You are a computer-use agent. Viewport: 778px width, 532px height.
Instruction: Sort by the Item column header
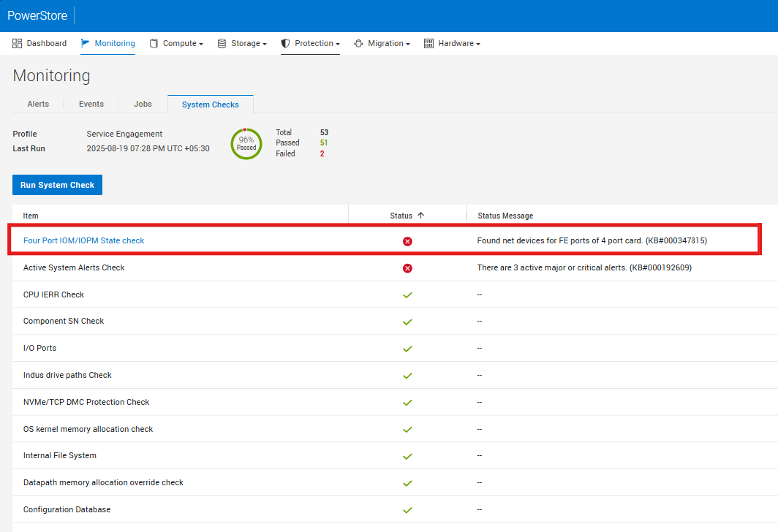pos(31,216)
